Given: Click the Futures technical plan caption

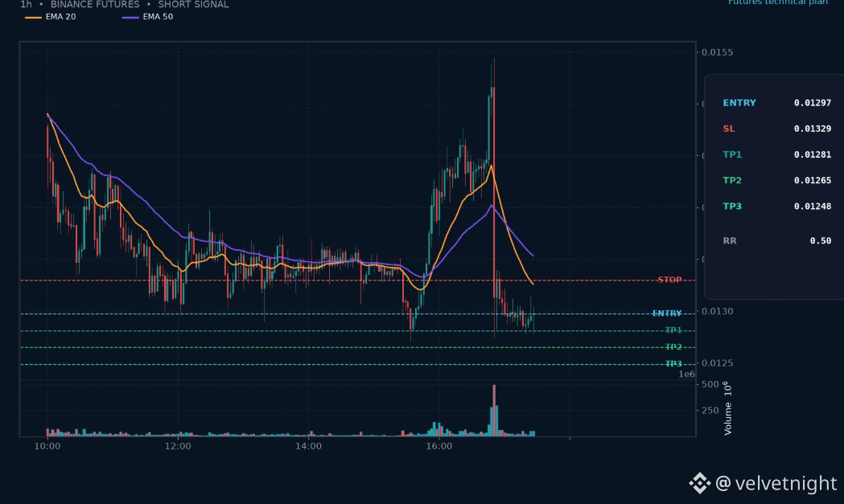Looking at the screenshot, I should tap(778, 2).
